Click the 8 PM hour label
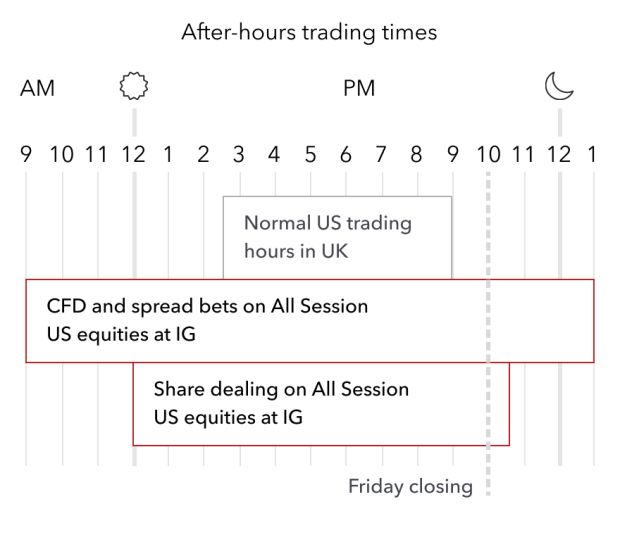 416,154
